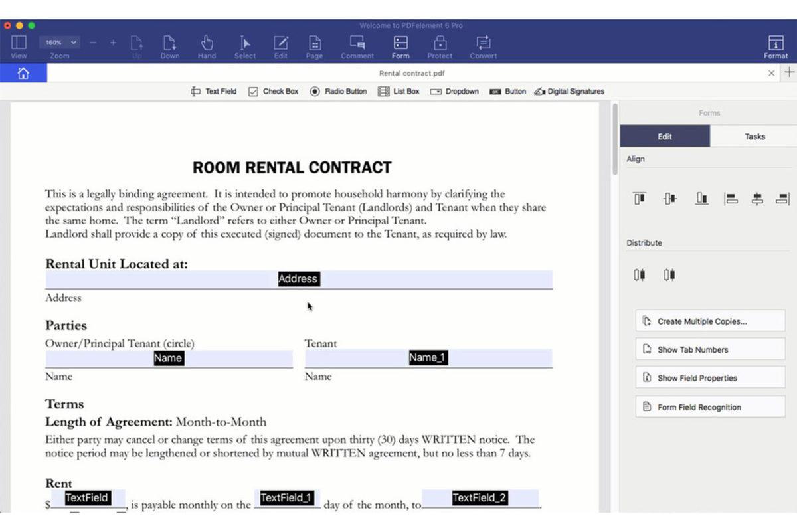Switch to the Tasks tab
797x532 pixels.
[x=754, y=137]
